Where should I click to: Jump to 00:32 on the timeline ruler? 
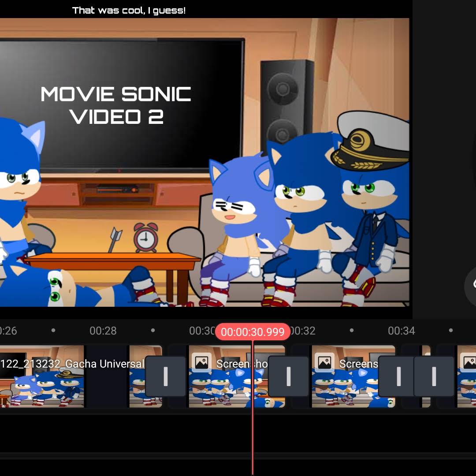(x=302, y=331)
